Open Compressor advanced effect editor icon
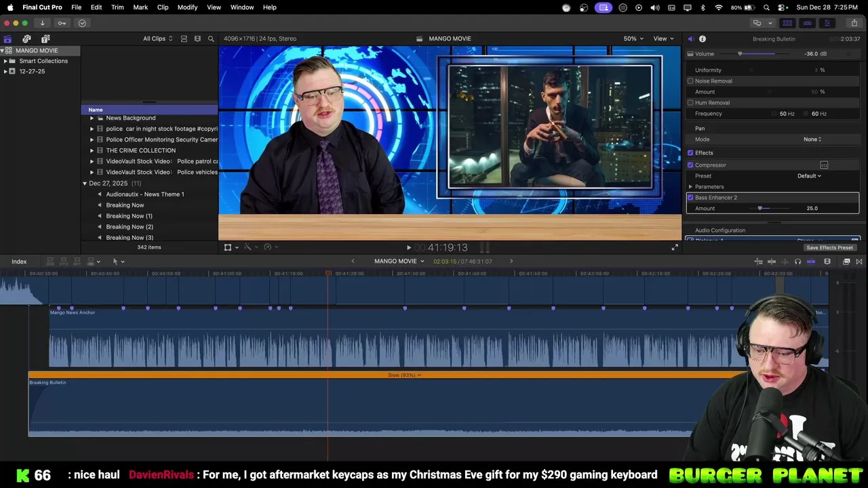Image resolution: width=868 pixels, height=488 pixels. coord(824,165)
